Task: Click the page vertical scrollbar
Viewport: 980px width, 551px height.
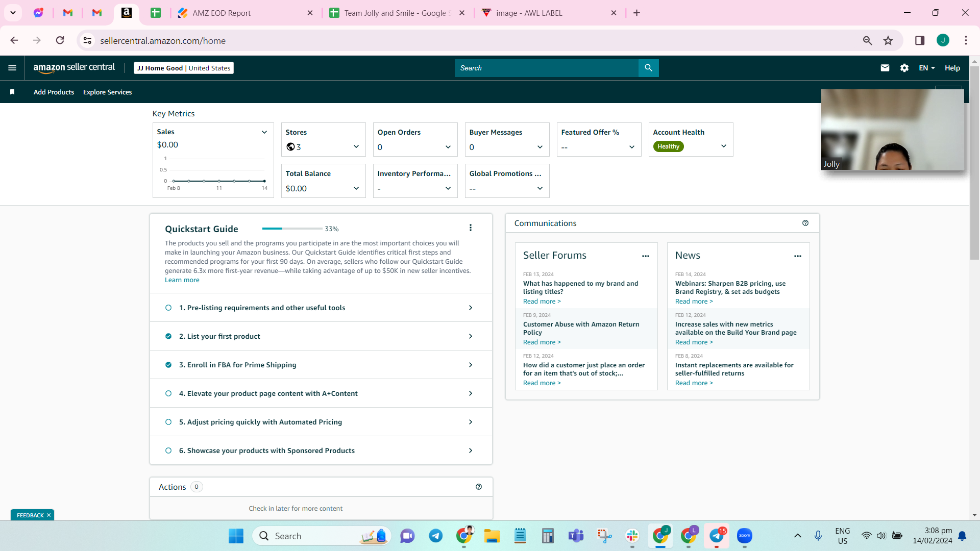Action: tap(974, 163)
